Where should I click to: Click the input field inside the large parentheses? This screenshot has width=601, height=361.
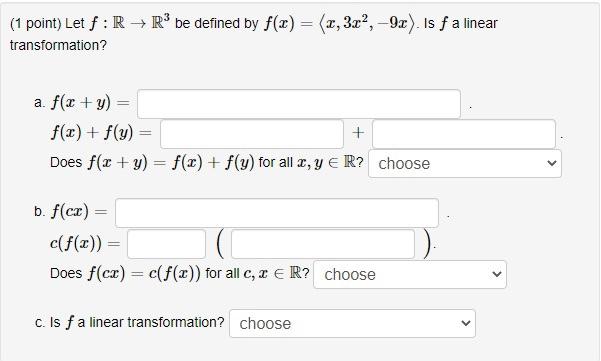click(x=323, y=244)
